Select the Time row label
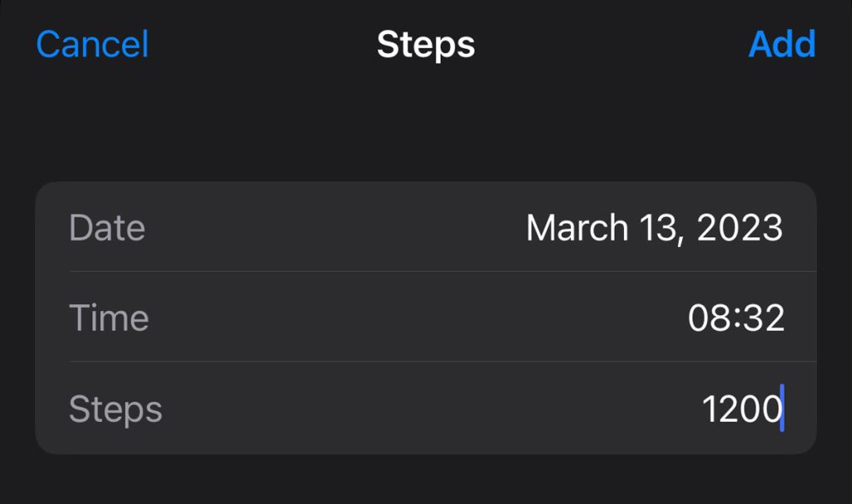This screenshot has width=852, height=504. (108, 318)
